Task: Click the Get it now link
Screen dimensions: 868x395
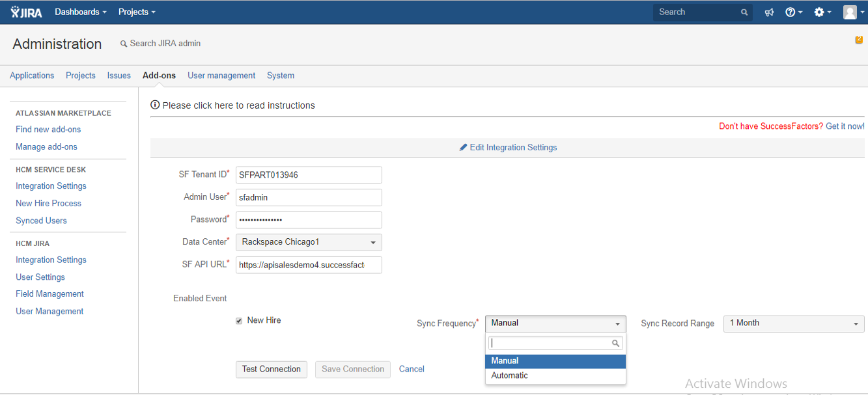Action: (845, 126)
